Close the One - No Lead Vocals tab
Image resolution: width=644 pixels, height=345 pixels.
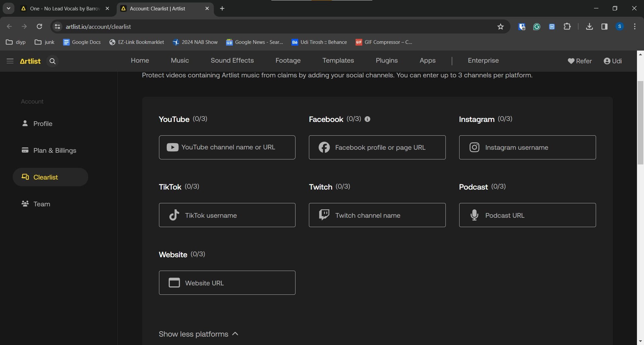point(107,8)
